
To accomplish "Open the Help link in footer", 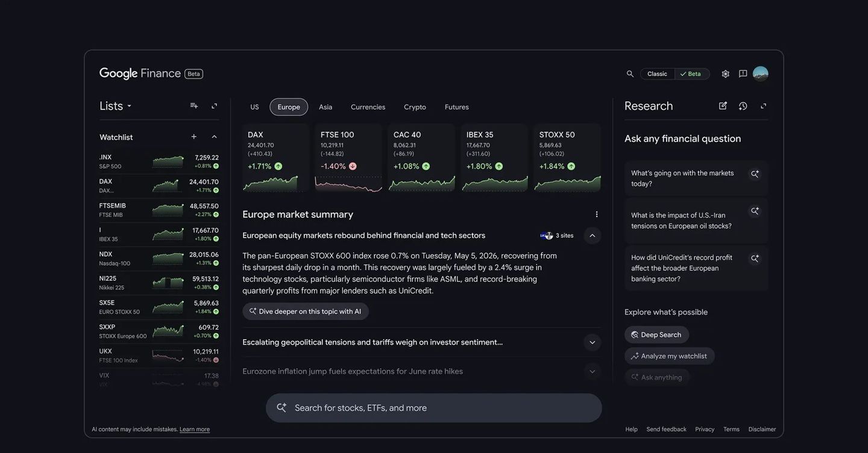I will [632, 430].
